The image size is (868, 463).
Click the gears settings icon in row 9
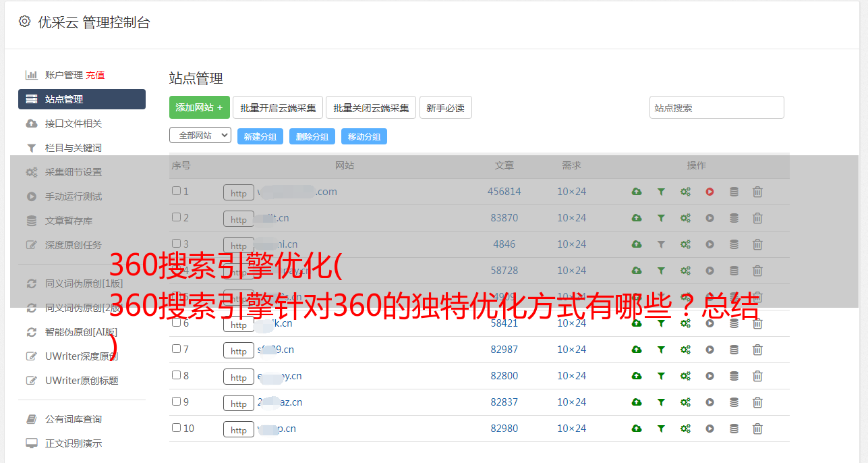[685, 402]
